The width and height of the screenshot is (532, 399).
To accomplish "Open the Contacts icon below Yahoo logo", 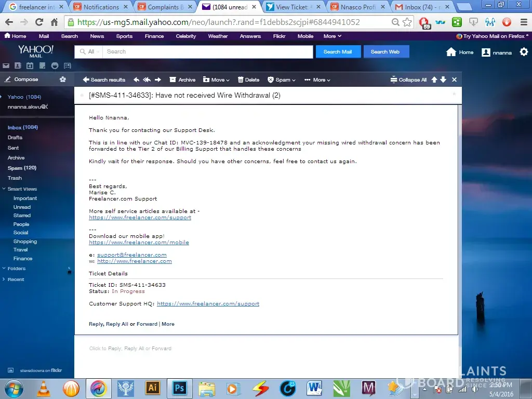I will click(x=18, y=66).
